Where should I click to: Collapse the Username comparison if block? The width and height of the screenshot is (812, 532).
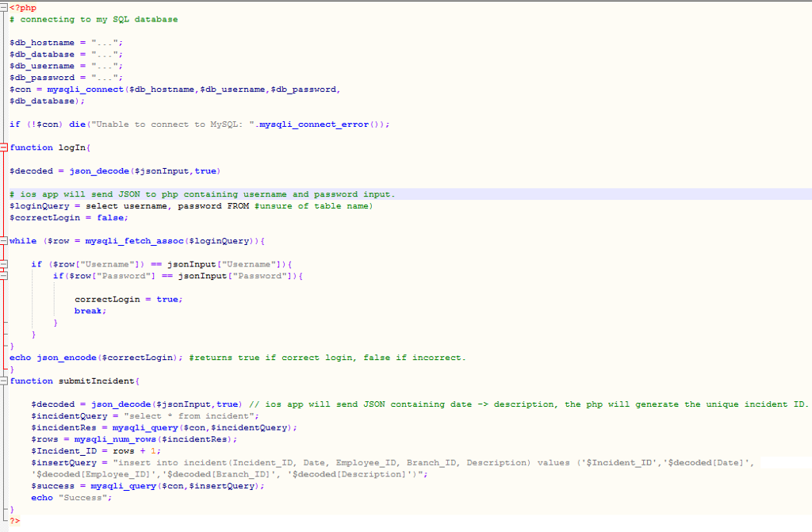[3, 263]
